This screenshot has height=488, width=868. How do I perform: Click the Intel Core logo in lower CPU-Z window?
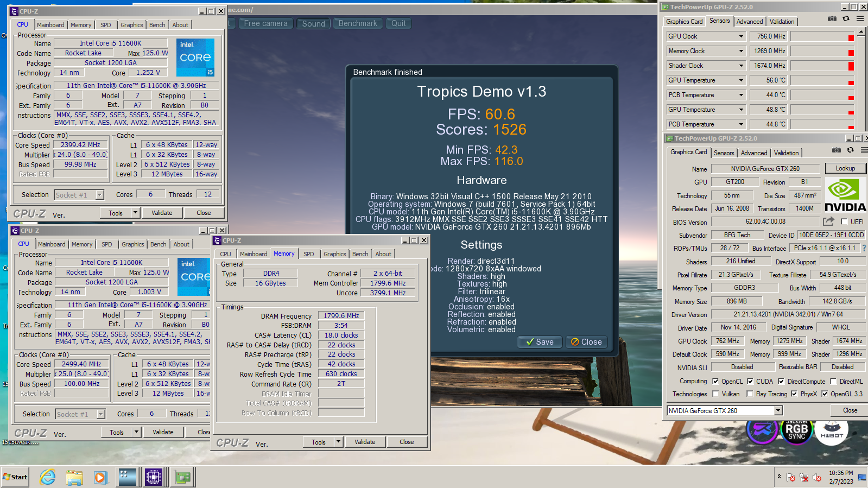coord(194,276)
